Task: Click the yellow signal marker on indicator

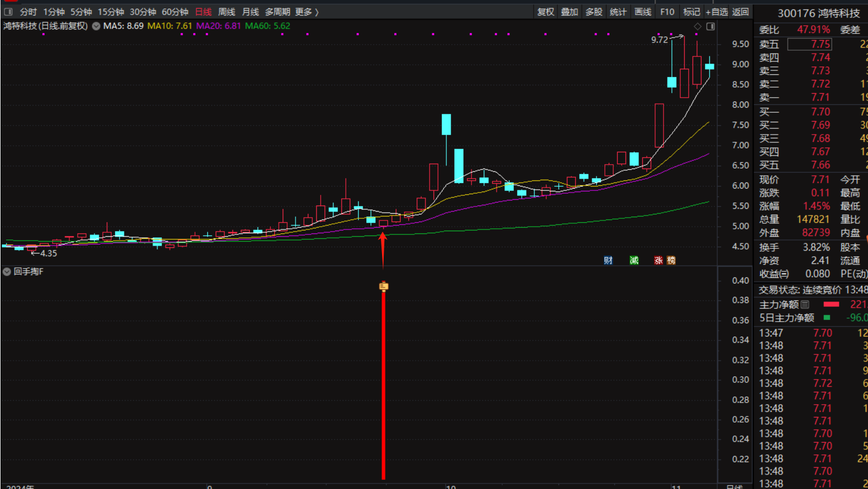Action: coord(383,286)
